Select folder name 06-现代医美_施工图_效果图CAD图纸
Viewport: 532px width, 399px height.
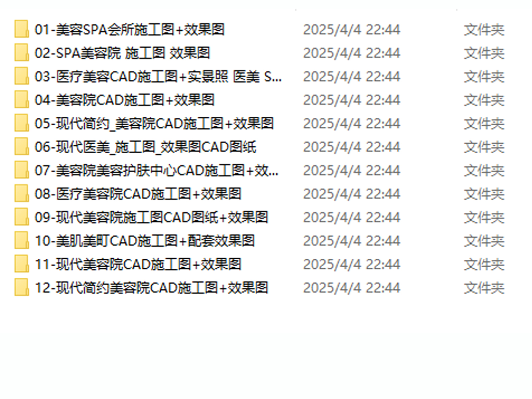(x=146, y=147)
